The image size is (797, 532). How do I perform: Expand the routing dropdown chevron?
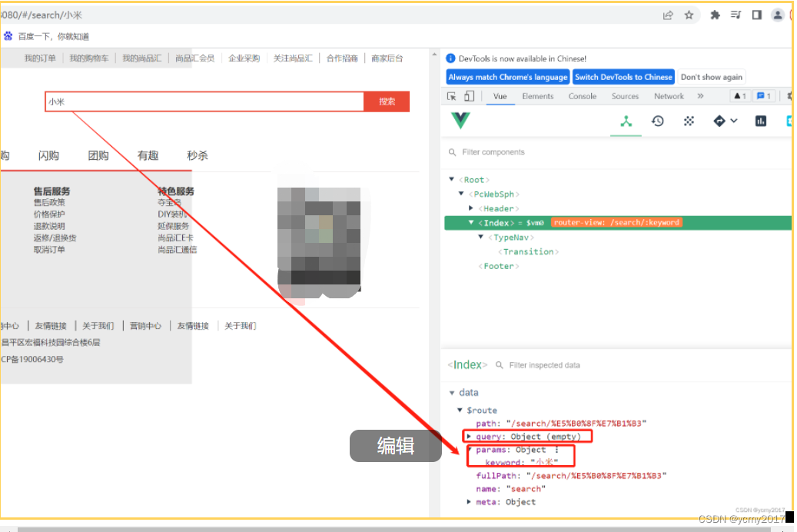pos(733,121)
